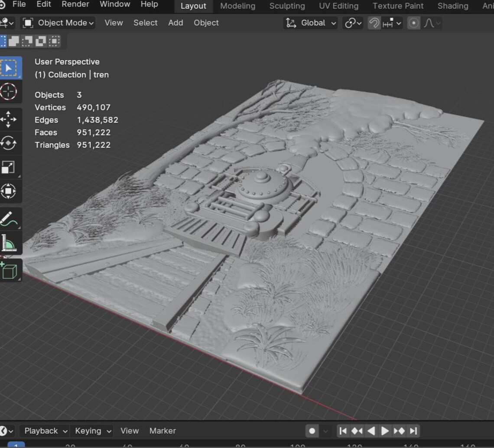This screenshot has width=494, height=448.
Task: Select the Scale tool
Action: click(x=9, y=167)
